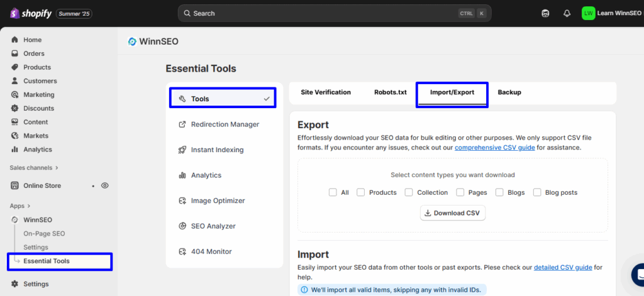Click the Online Store icon
The image size is (644, 296).
15,185
